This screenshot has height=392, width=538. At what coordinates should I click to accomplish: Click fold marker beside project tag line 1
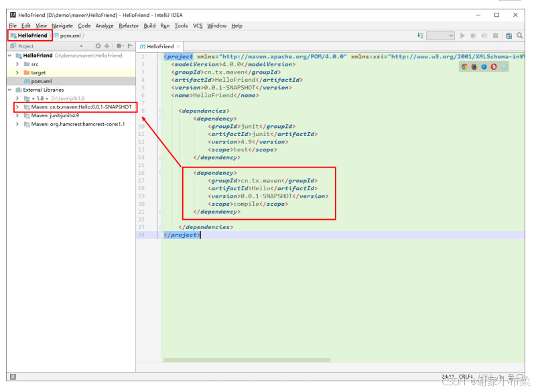click(161, 57)
